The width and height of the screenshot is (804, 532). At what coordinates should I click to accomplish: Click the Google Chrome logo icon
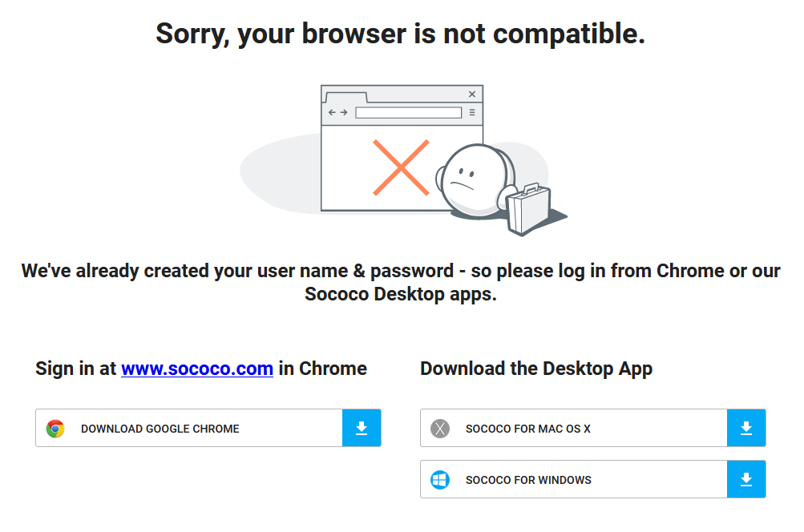coord(55,429)
